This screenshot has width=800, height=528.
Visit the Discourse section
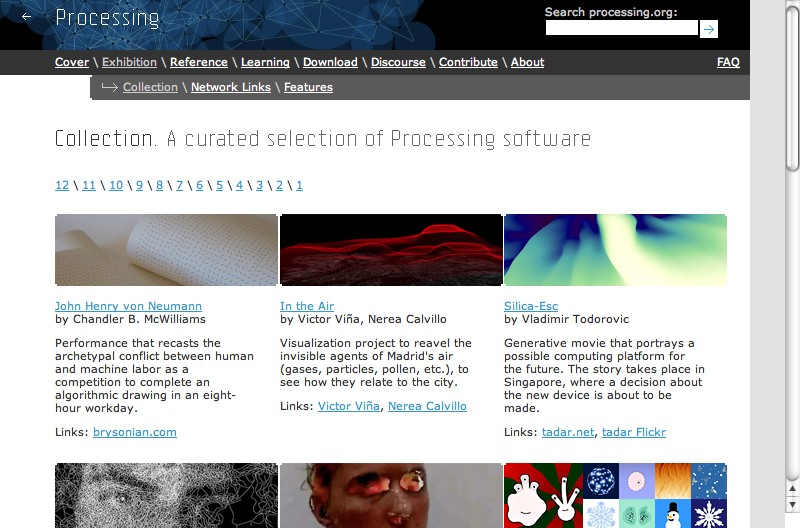point(398,62)
